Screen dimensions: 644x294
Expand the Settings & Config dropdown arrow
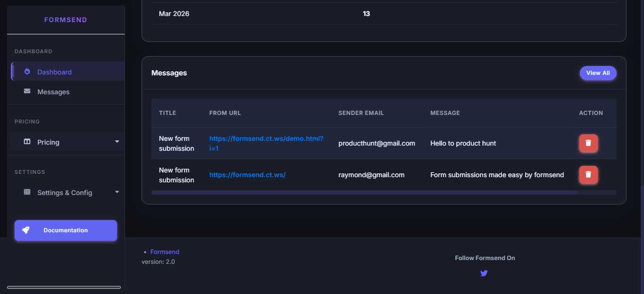click(x=117, y=192)
